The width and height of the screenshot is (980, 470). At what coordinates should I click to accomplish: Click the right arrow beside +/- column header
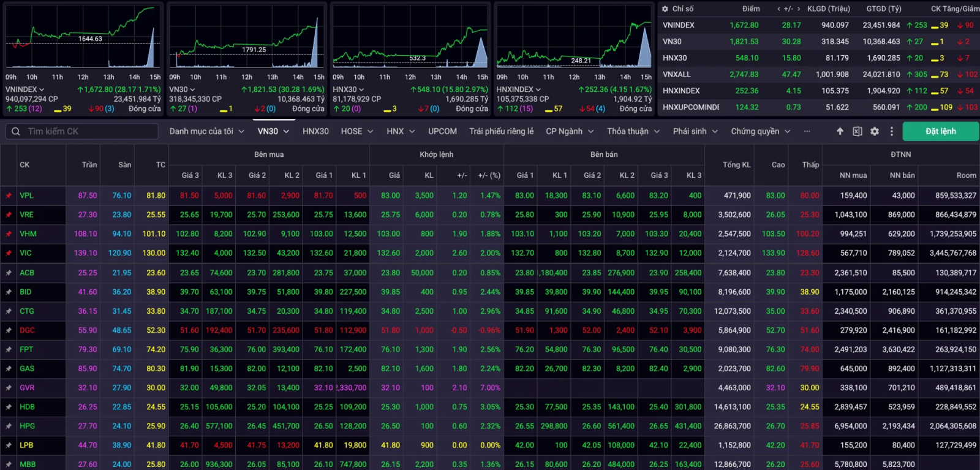[x=799, y=9]
